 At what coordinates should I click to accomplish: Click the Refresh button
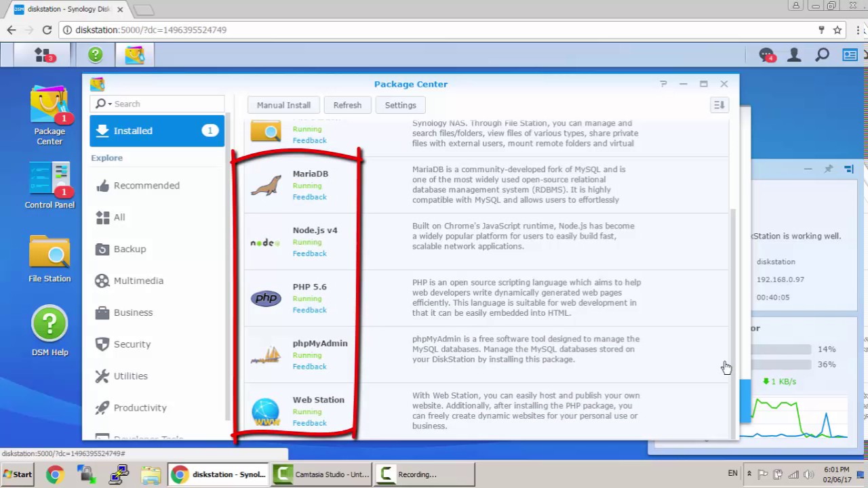coord(347,105)
